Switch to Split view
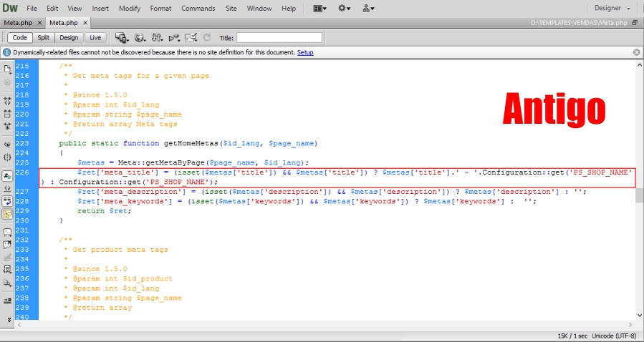644x342 pixels. click(x=43, y=37)
